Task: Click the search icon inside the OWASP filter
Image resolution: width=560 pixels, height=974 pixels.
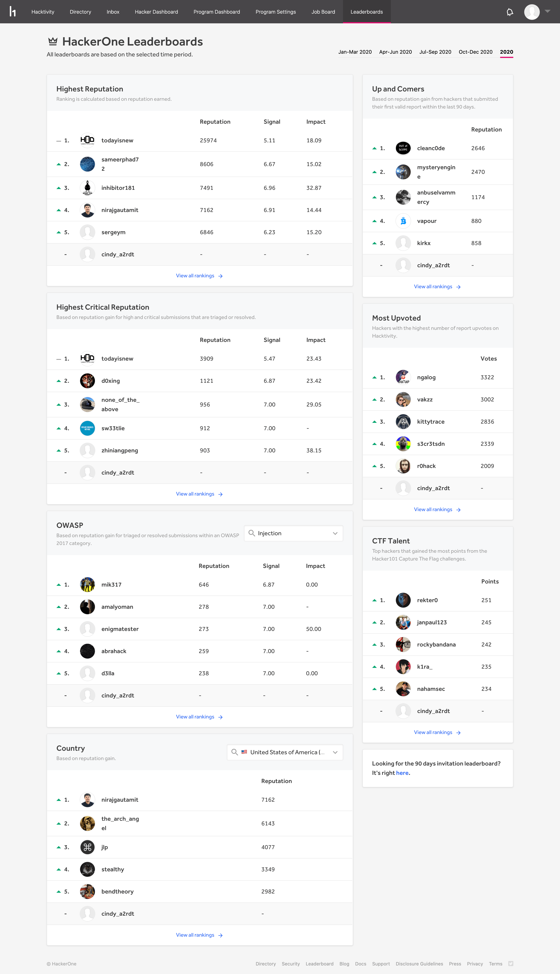Action: [252, 533]
